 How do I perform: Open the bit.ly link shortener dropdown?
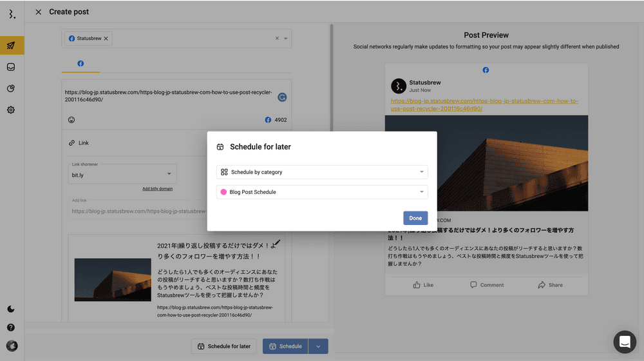point(122,174)
